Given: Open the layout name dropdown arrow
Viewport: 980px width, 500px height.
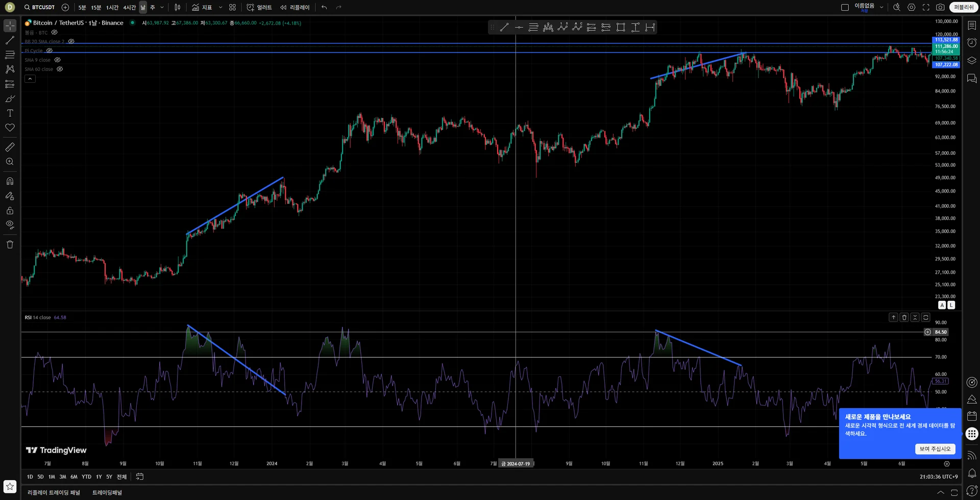Looking at the screenshot, I should point(881,7).
